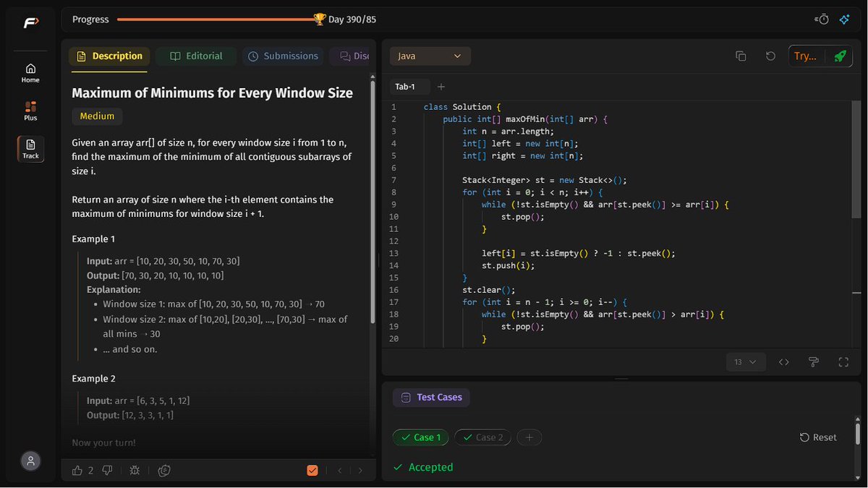
Task: Go to previous problem arrow
Action: 340,470
